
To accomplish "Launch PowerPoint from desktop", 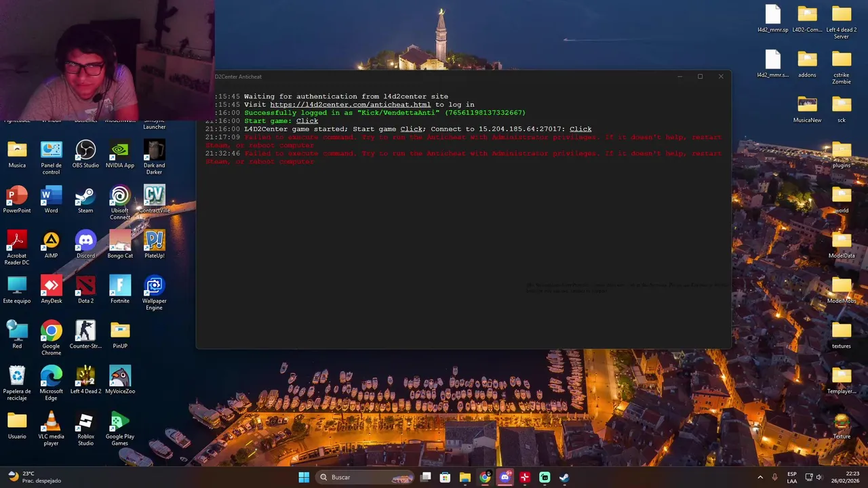I will (x=17, y=199).
